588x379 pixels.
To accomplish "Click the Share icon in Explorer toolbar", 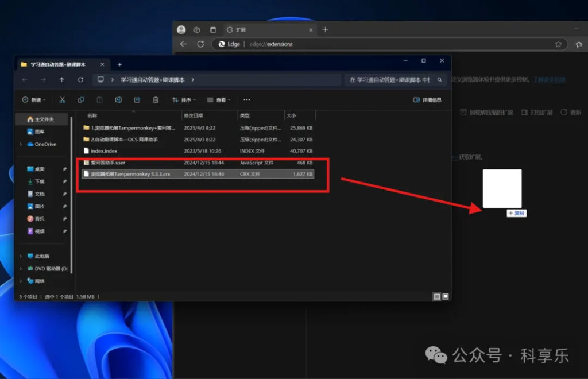I will click(x=137, y=100).
